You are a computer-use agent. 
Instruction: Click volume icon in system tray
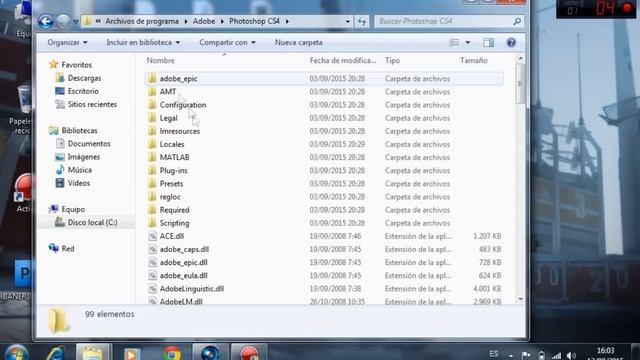pos(571,355)
